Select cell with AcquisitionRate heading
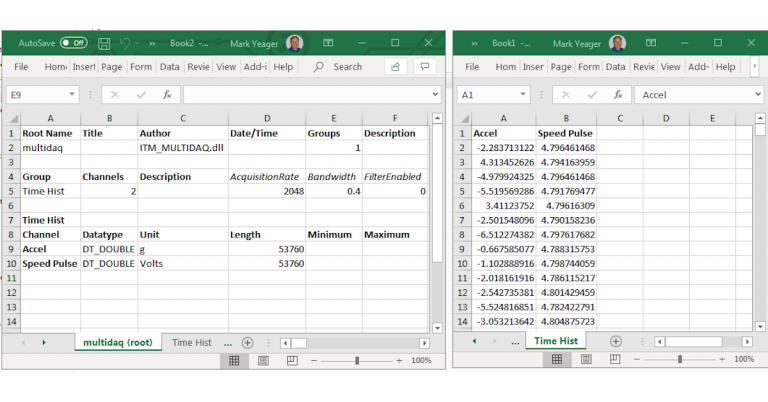 [267, 177]
